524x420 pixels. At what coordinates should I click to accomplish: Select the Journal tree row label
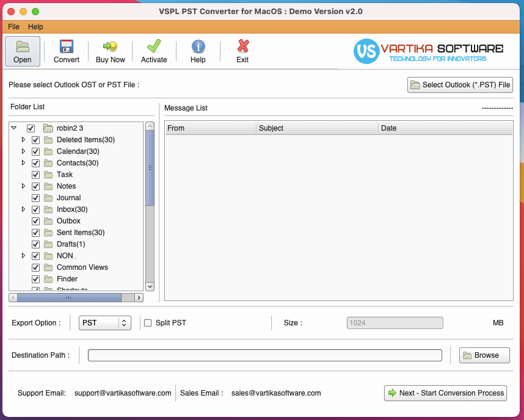click(x=69, y=198)
